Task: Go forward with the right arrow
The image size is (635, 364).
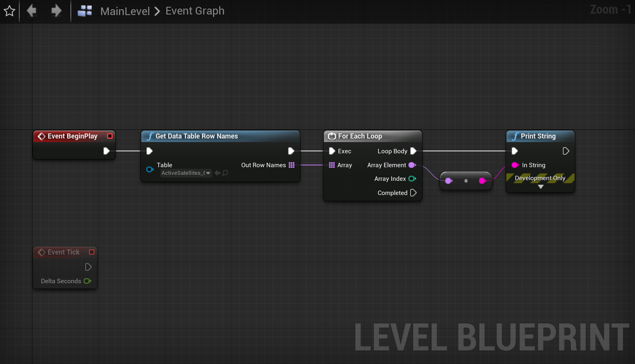Action: coord(56,11)
